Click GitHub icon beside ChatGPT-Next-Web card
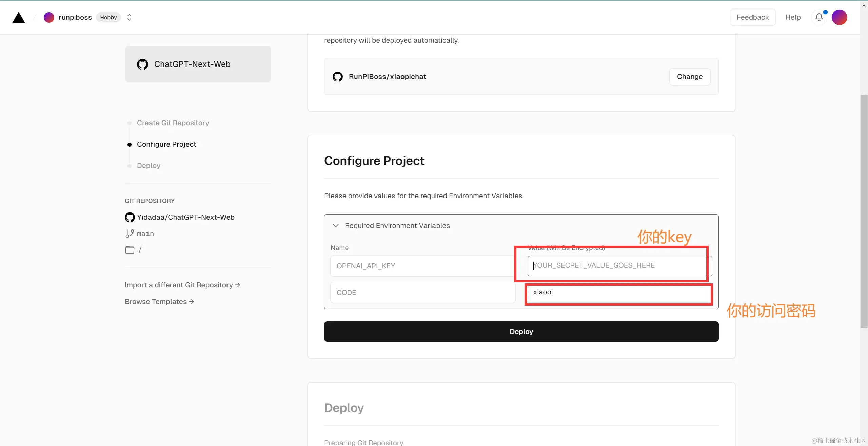Screen dimensions: 868x446 point(142,64)
